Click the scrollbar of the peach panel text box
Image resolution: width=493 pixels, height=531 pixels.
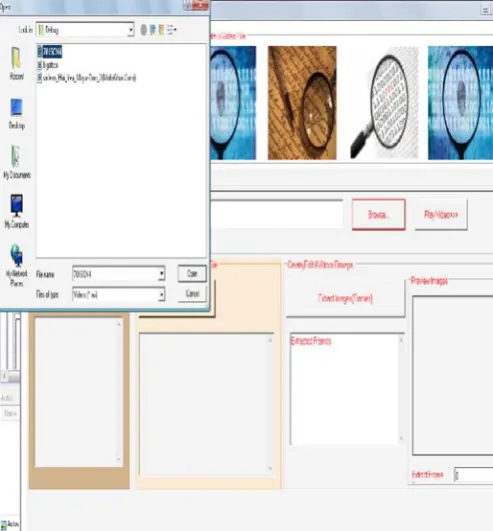[x=270, y=405]
